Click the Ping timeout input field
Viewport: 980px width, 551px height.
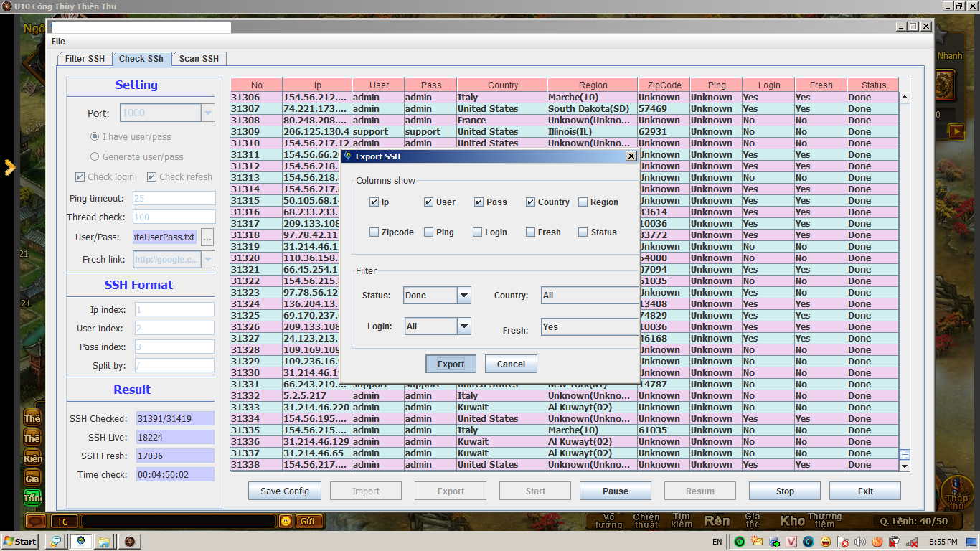(174, 199)
